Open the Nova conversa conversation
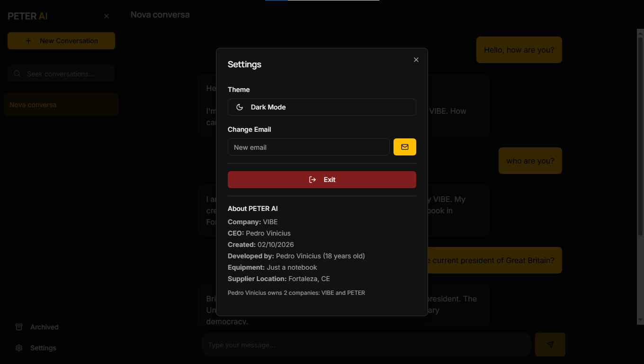Screen dimensions: 644x364 pyautogui.click(x=61, y=105)
